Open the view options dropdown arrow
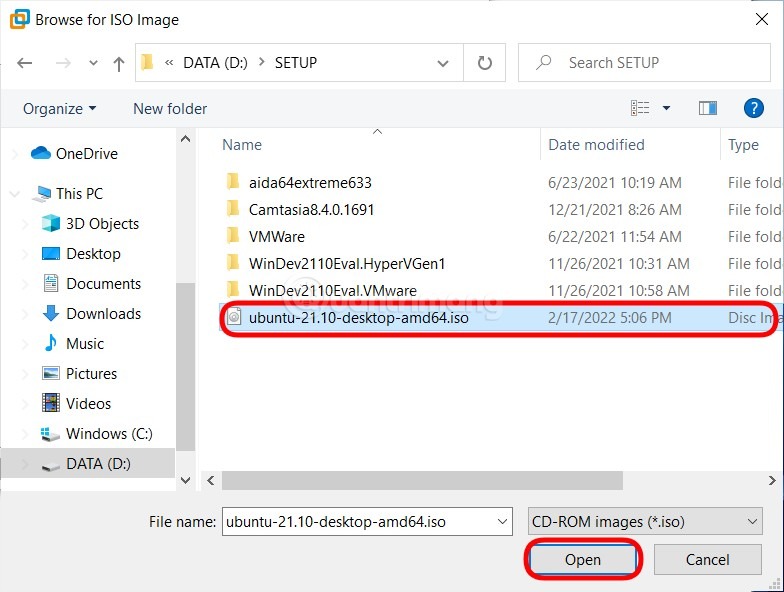Image resolution: width=784 pixels, height=592 pixels. pos(666,108)
